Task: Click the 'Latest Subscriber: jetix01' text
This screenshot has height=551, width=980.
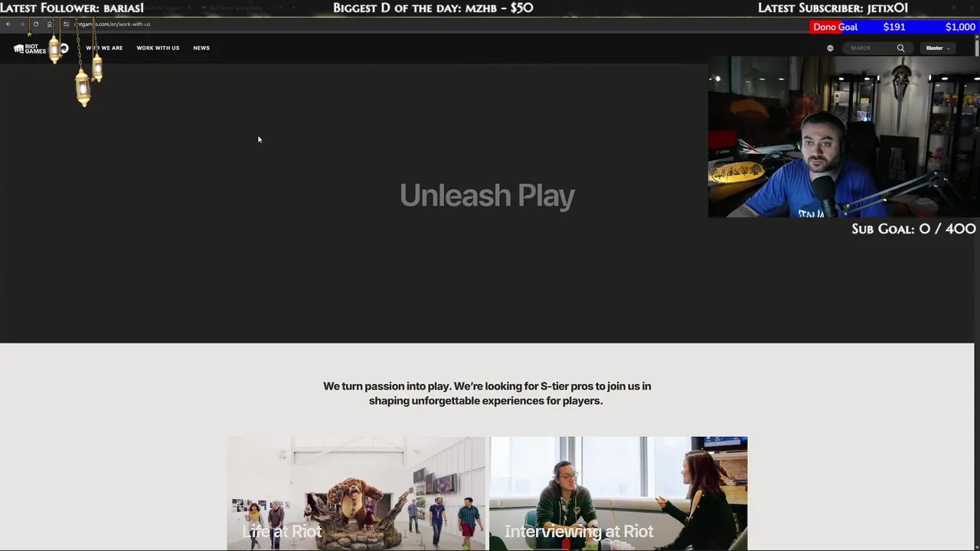Action: 833,8
